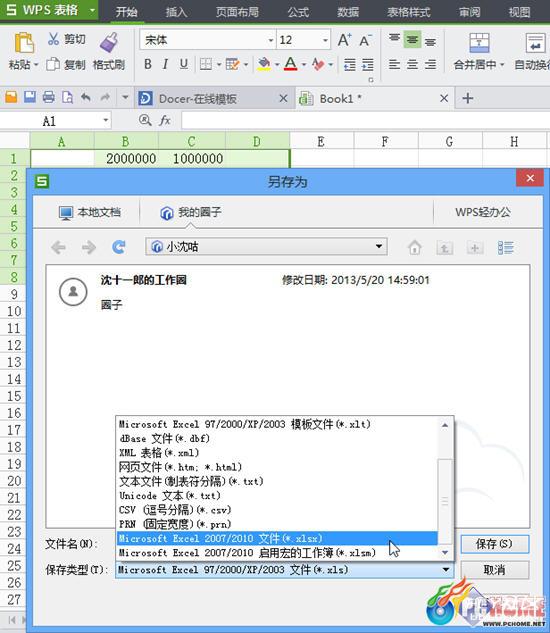The width and height of the screenshot is (550, 633).
Task: Open the font color dropdown arrow
Action: [304, 65]
